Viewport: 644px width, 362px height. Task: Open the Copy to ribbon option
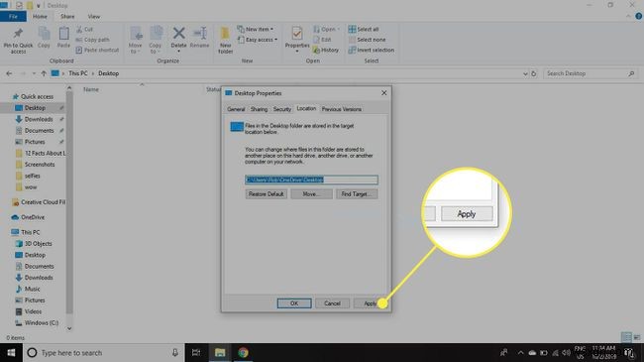click(156, 40)
